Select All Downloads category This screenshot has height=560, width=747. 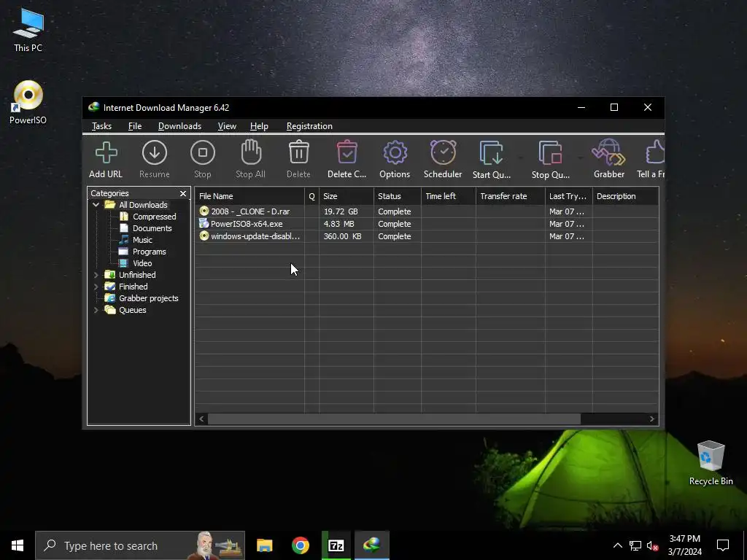(x=143, y=205)
